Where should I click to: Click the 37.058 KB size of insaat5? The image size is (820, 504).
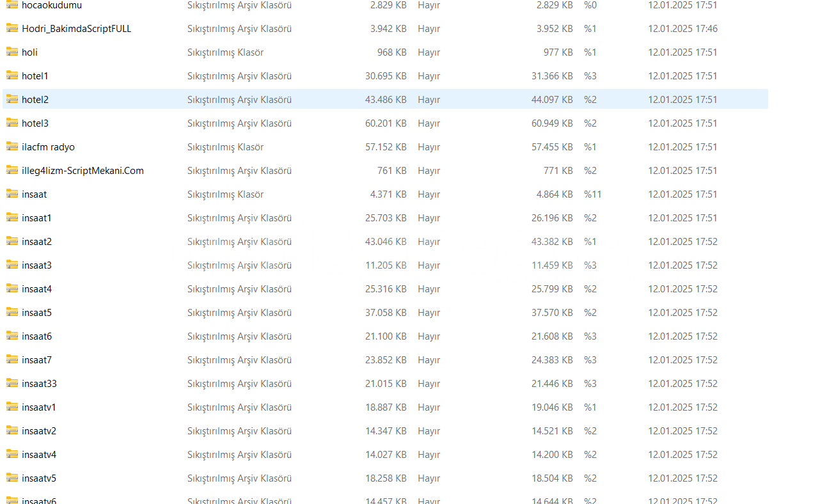tap(386, 313)
